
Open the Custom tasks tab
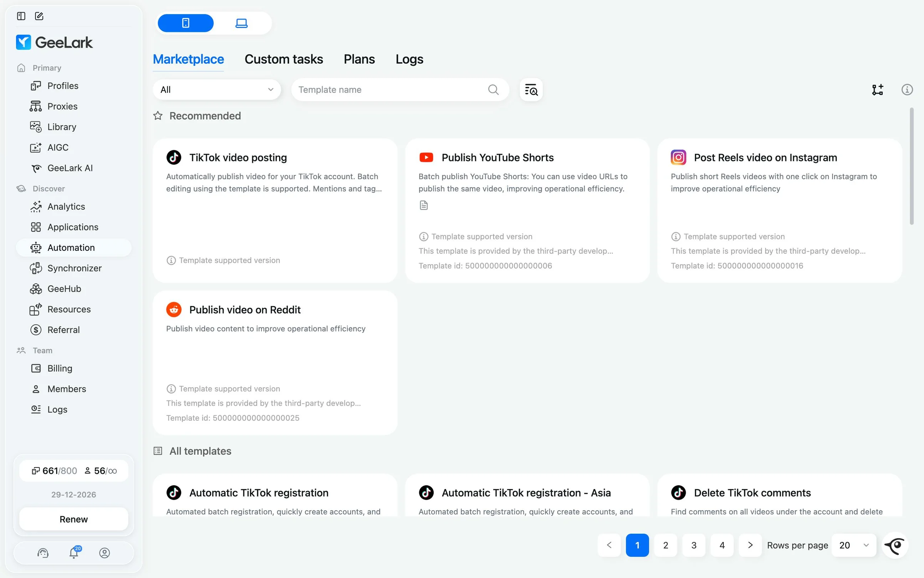(x=284, y=59)
